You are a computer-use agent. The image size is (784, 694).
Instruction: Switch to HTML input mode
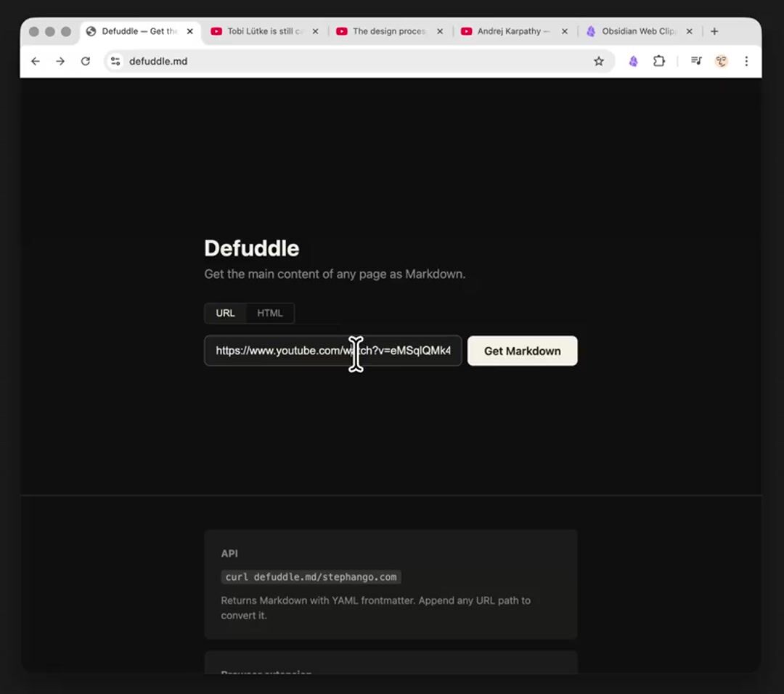pyautogui.click(x=269, y=313)
